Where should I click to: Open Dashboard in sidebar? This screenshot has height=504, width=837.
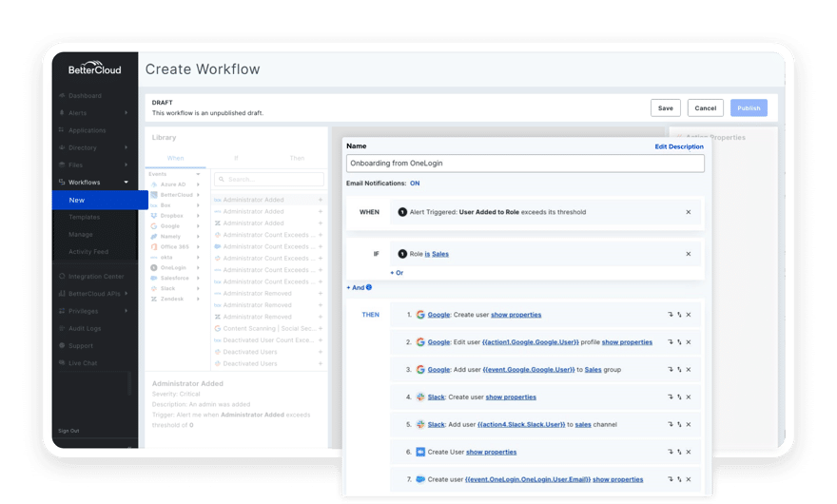[85, 95]
